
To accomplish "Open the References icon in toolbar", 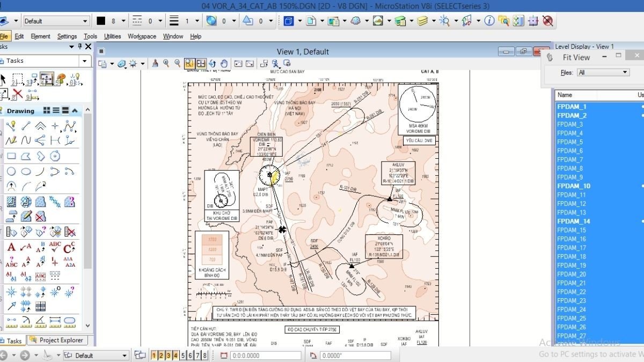I will pyautogui.click(x=333, y=21).
